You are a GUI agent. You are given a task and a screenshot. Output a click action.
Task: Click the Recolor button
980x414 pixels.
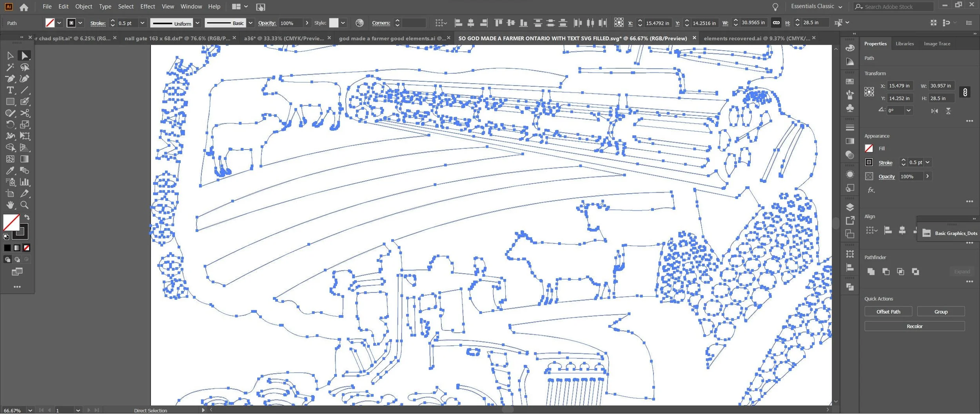915,326
